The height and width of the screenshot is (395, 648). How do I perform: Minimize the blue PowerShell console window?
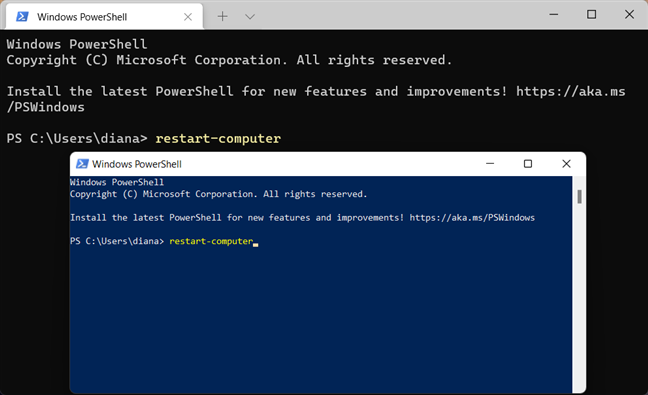click(x=490, y=164)
